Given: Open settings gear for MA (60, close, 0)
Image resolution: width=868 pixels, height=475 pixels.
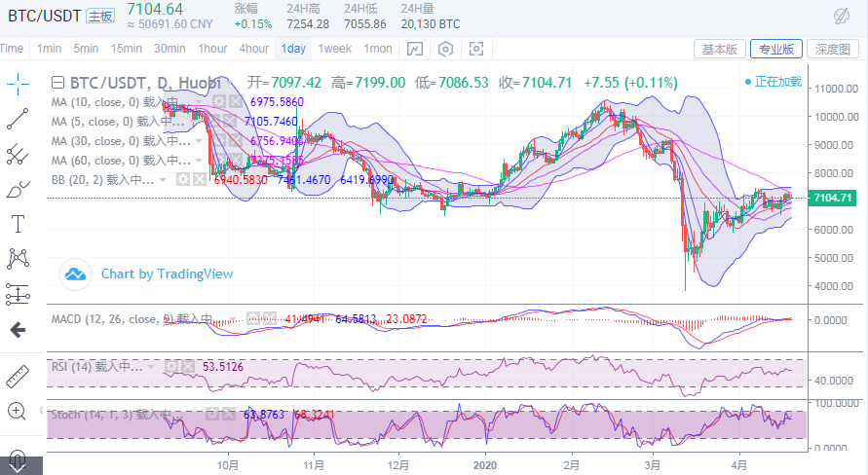Looking at the screenshot, I should [220, 161].
